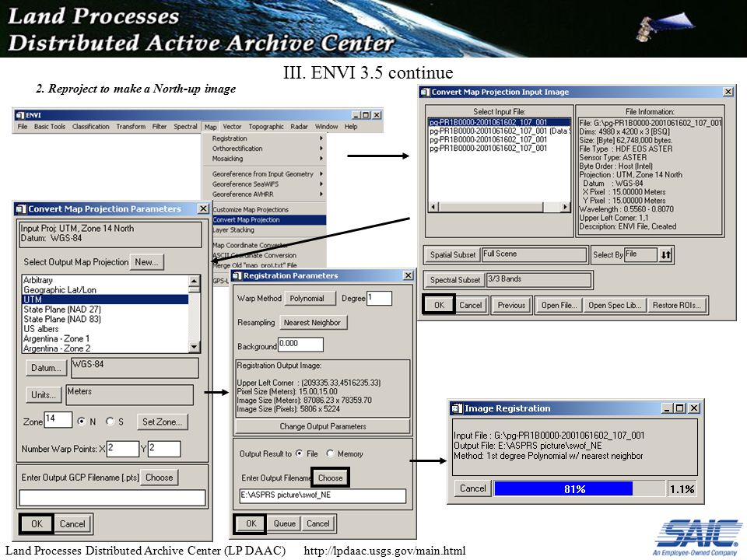
Task: Click the Background value field
Action: [x=300, y=345]
